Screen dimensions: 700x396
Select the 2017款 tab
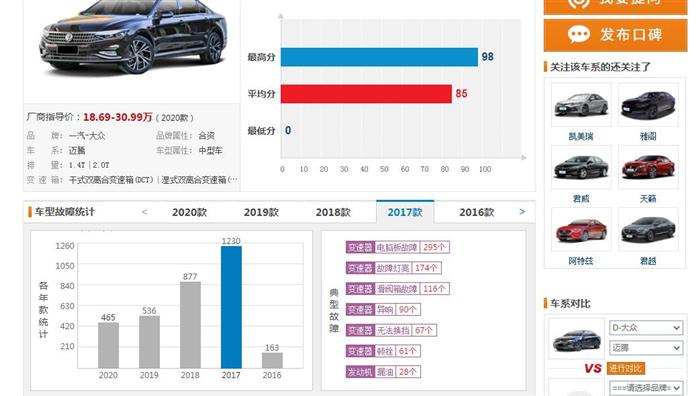pos(405,212)
